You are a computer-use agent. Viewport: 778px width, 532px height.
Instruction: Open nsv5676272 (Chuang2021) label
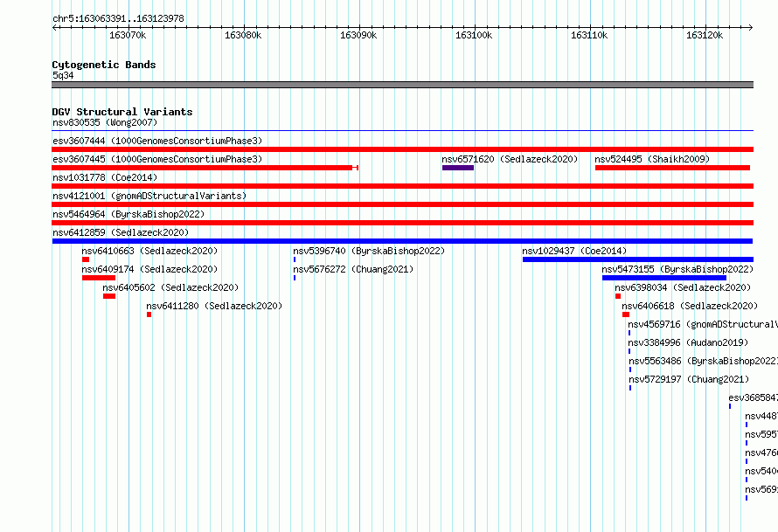[x=353, y=269]
